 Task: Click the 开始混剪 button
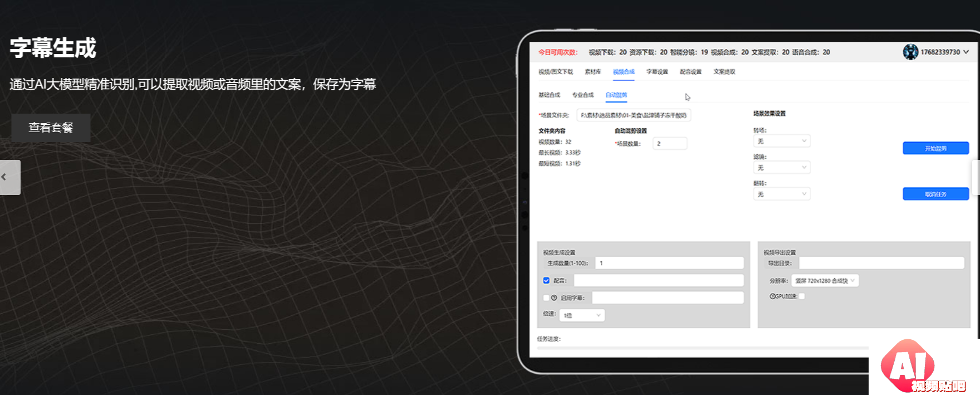[935, 148]
